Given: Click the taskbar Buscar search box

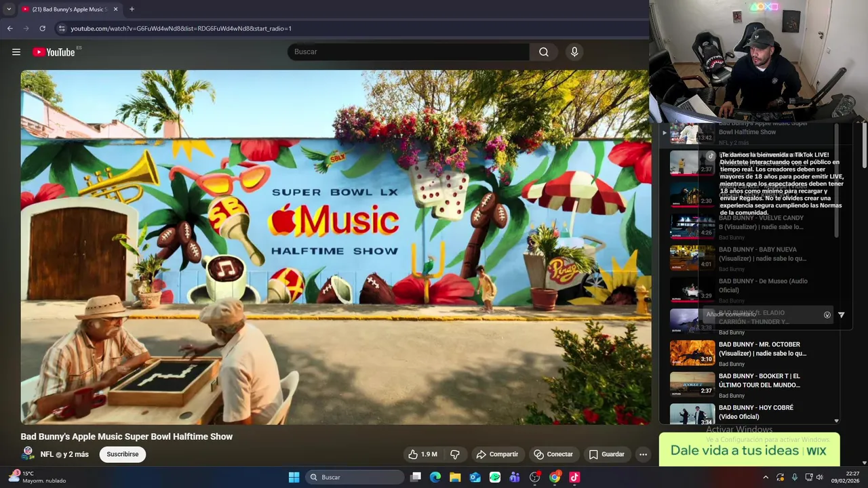Looking at the screenshot, I should [x=355, y=477].
